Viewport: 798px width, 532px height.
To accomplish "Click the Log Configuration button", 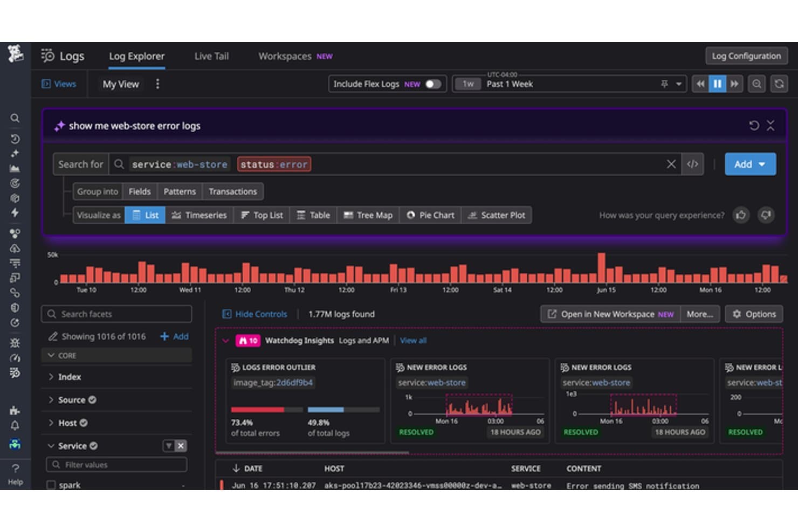I will pos(746,56).
